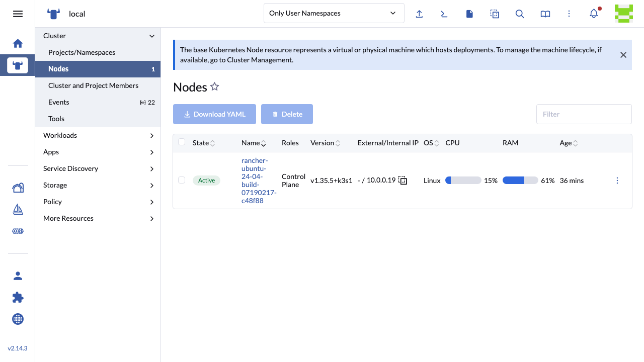Check the rancher-ubuntu node row checkbox
The image size is (644, 362).
[x=182, y=180]
